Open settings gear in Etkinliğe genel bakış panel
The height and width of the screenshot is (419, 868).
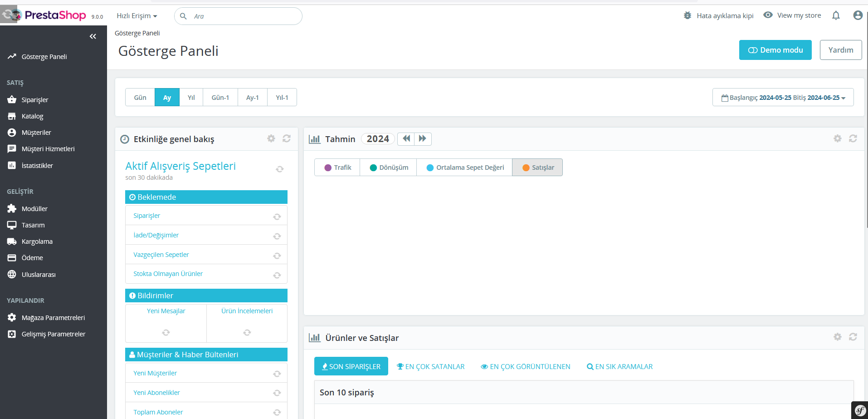[271, 138]
